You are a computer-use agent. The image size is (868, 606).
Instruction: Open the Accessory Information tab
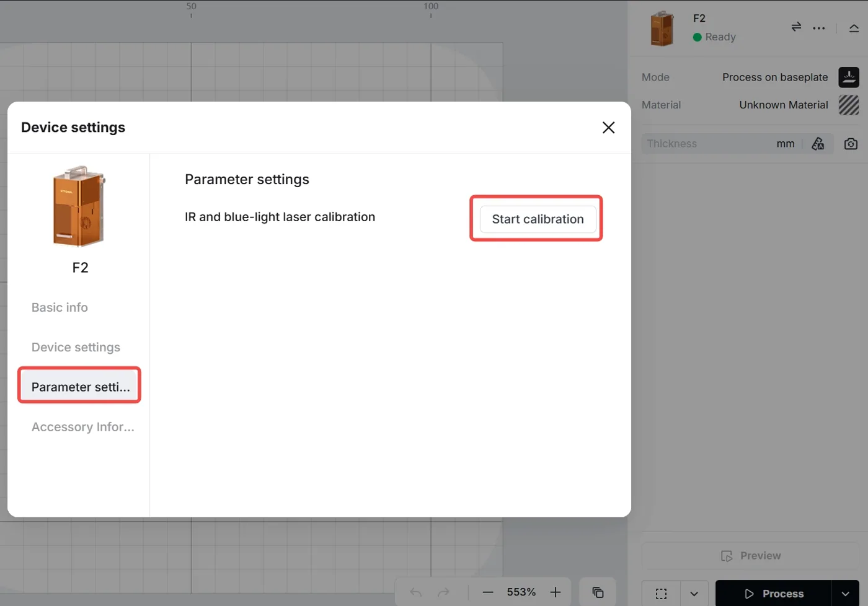(82, 427)
